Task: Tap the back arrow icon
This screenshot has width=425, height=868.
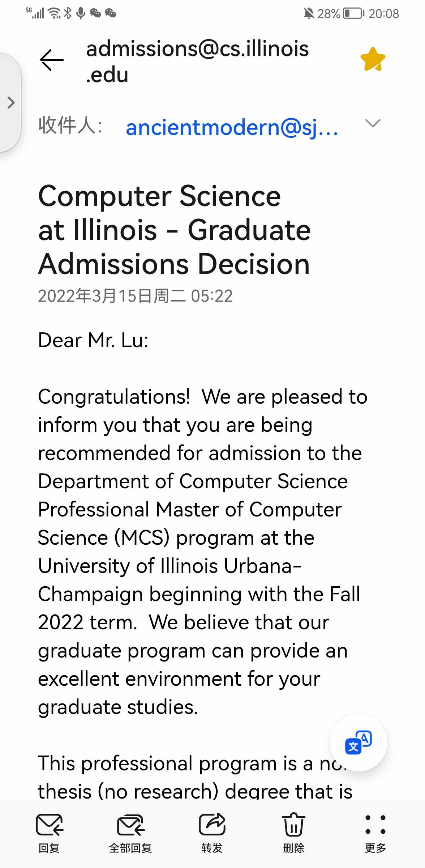Action: (52, 60)
